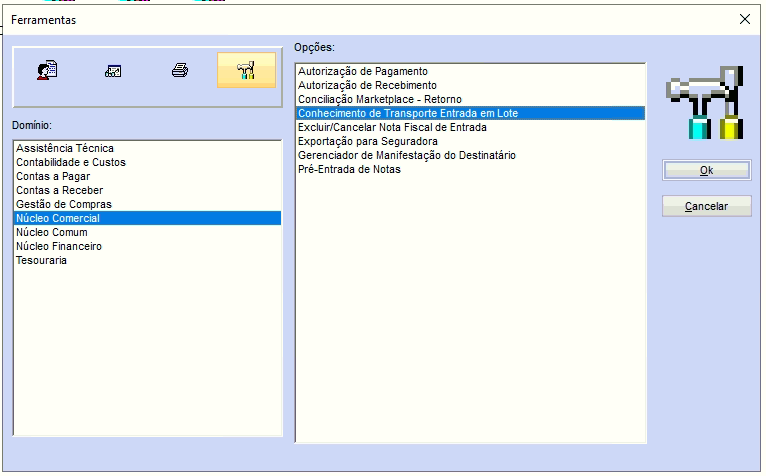Choose Pré-Entrada de Notas option
Screen dimensions: 766x476
349,170
